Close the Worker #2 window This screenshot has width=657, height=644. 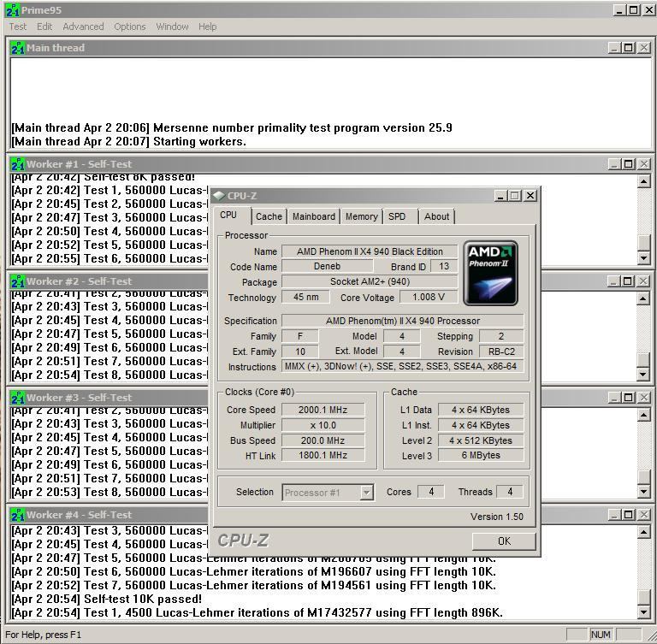pyautogui.click(x=643, y=281)
